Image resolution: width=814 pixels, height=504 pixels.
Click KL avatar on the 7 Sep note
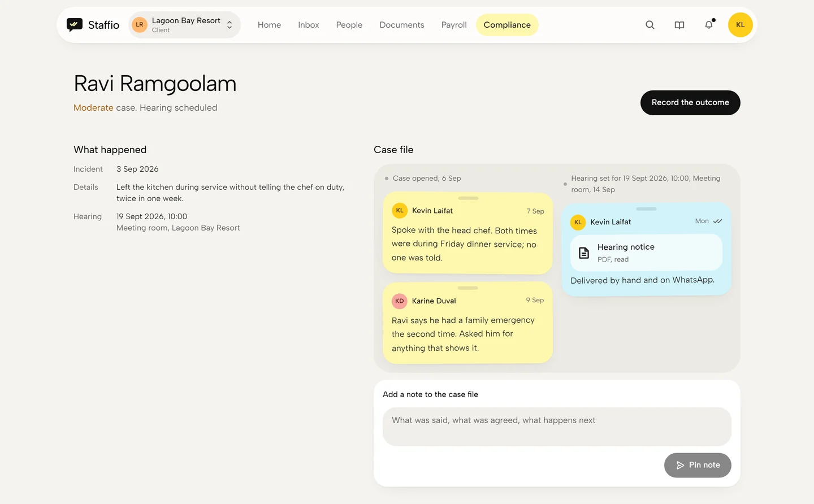pyautogui.click(x=400, y=211)
